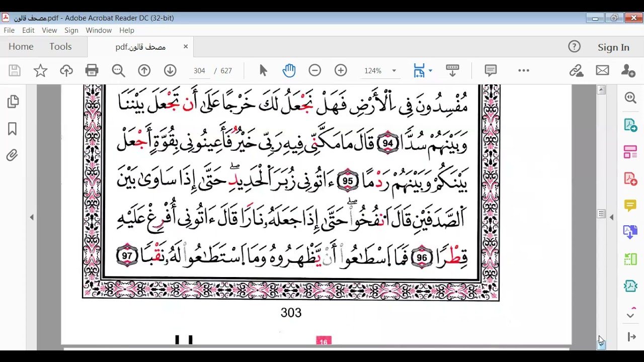Open the bookmarks panel
Viewport: 644px width, 362px height.
point(13,129)
